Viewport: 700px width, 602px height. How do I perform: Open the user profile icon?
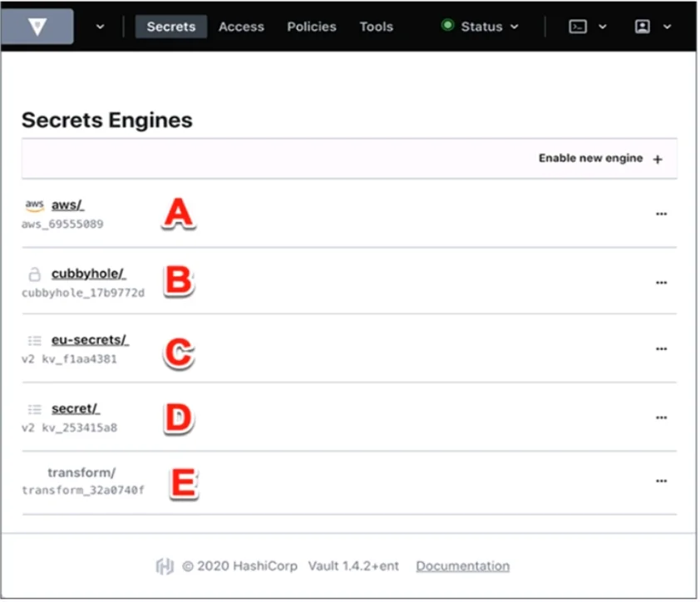coord(643,27)
